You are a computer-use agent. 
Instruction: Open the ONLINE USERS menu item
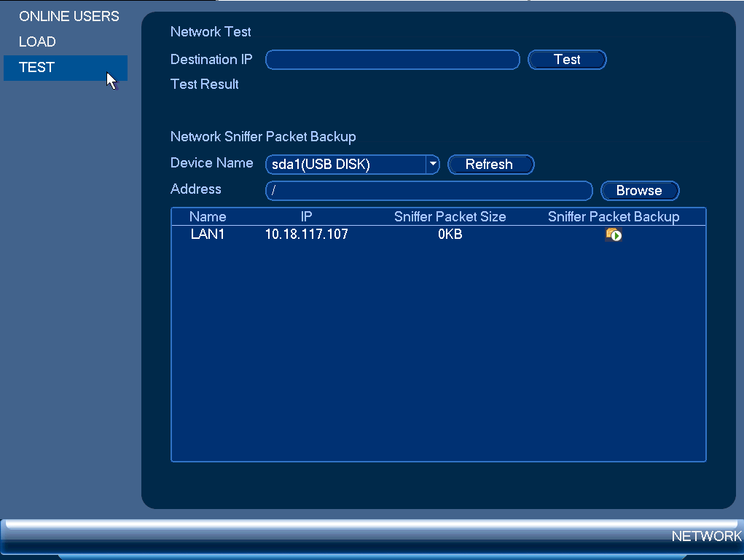[x=68, y=16]
